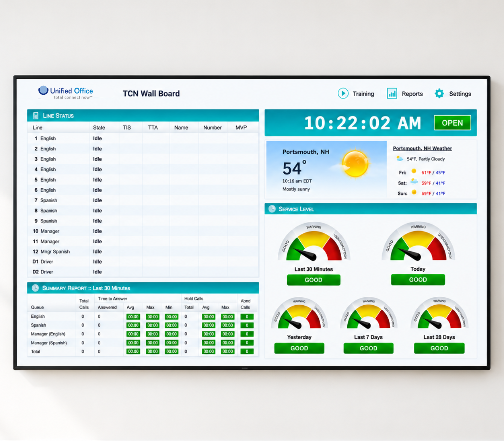Image resolution: width=504 pixels, height=441 pixels.
Task: Open the Settings menu item
Action: 460,94
